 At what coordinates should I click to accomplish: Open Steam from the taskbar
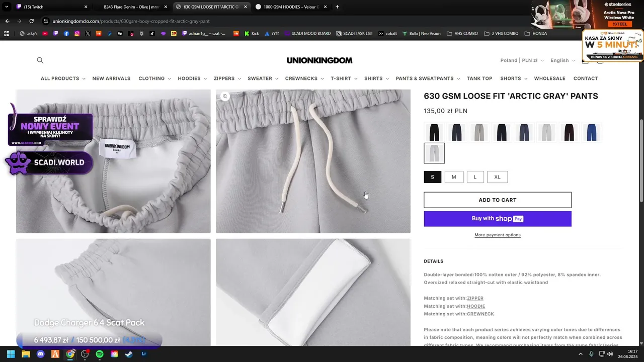coord(129,354)
